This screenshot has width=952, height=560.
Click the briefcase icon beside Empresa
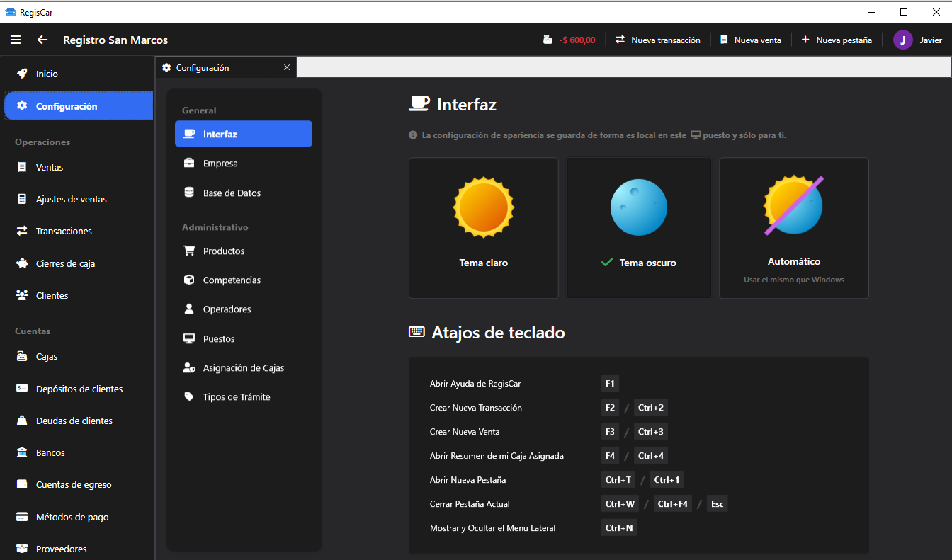pos(189,164)
